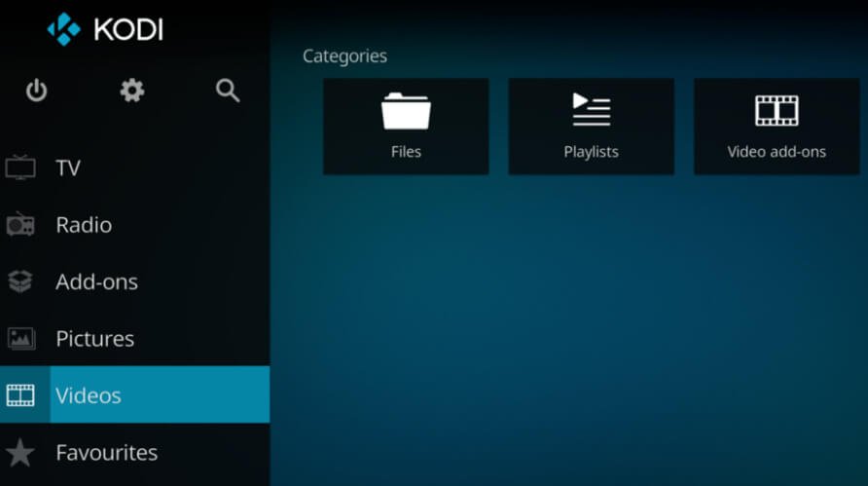Click the playlist icon in Playlists tile
Image resolution: width=868 pixels, height=486 pixels.
coord(592,109)
